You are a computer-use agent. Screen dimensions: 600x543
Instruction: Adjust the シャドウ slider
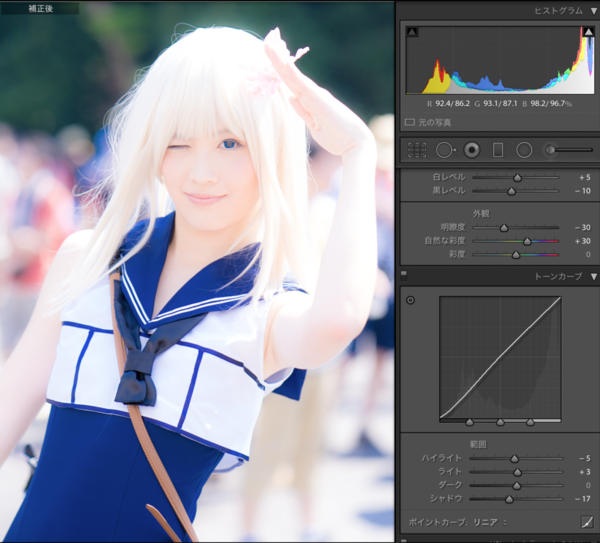pyautogui.click(x=509, y=499)
